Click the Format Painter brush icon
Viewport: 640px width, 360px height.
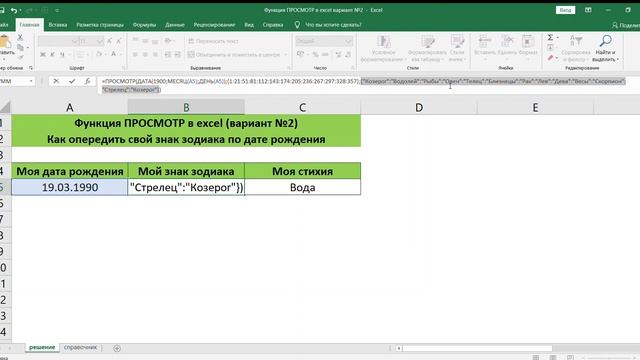point(20,58)
